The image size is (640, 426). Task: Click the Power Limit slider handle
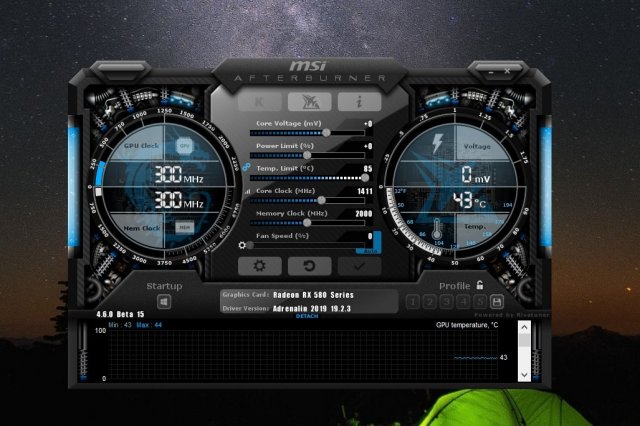(307, 155)
